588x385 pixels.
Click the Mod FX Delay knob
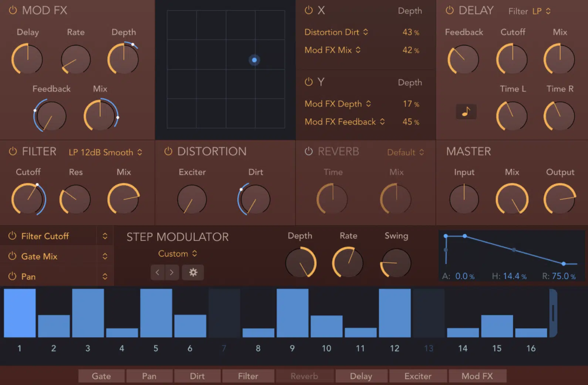pos(27,59)
